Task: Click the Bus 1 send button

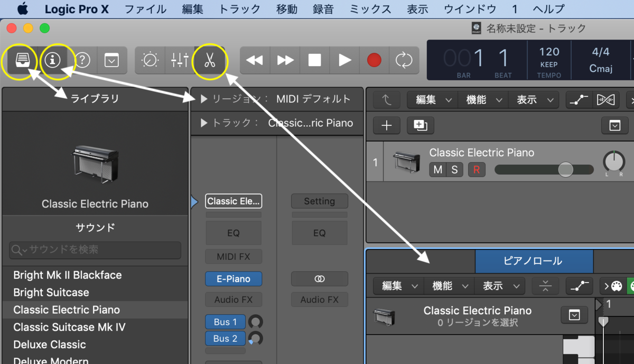Action: [226, 322]
